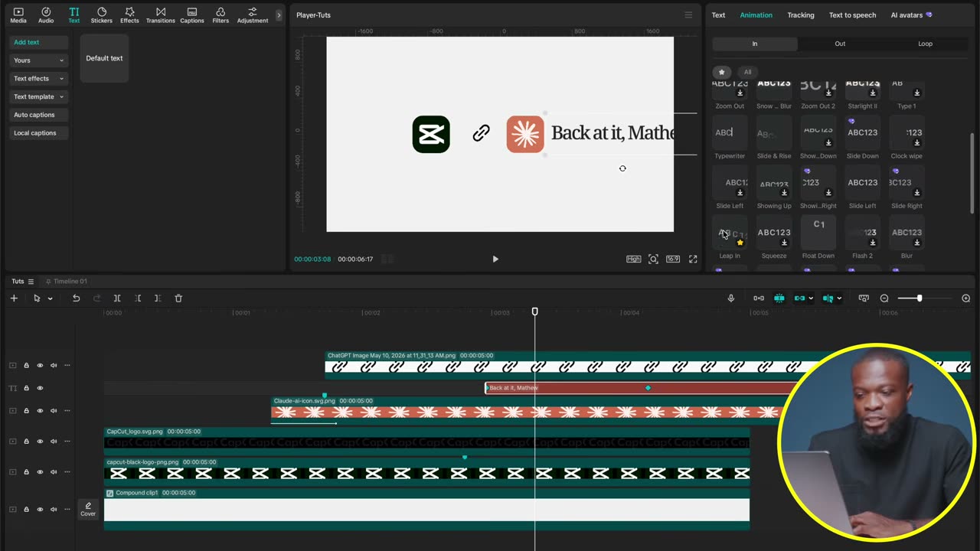Viewport: 980px width, 551px height.
Task: Split the clip at the playhead
Action: pos(117,298)
